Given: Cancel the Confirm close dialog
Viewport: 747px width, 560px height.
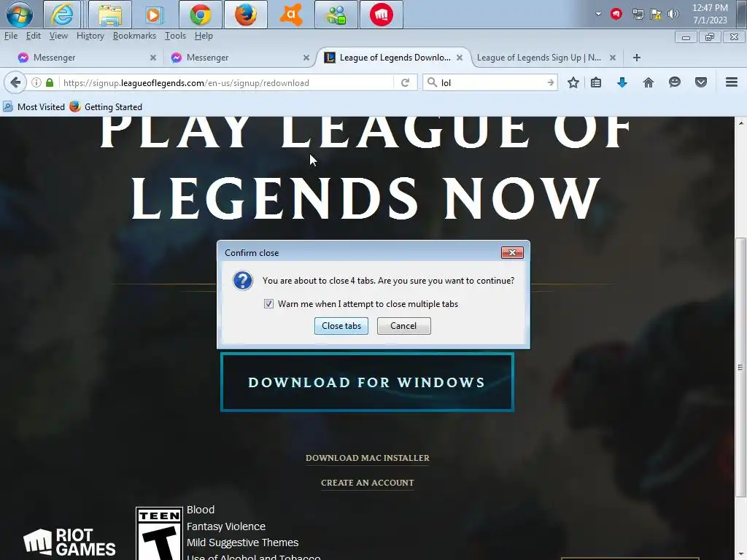Looking at the screenshot, I should tap(403, 326).
